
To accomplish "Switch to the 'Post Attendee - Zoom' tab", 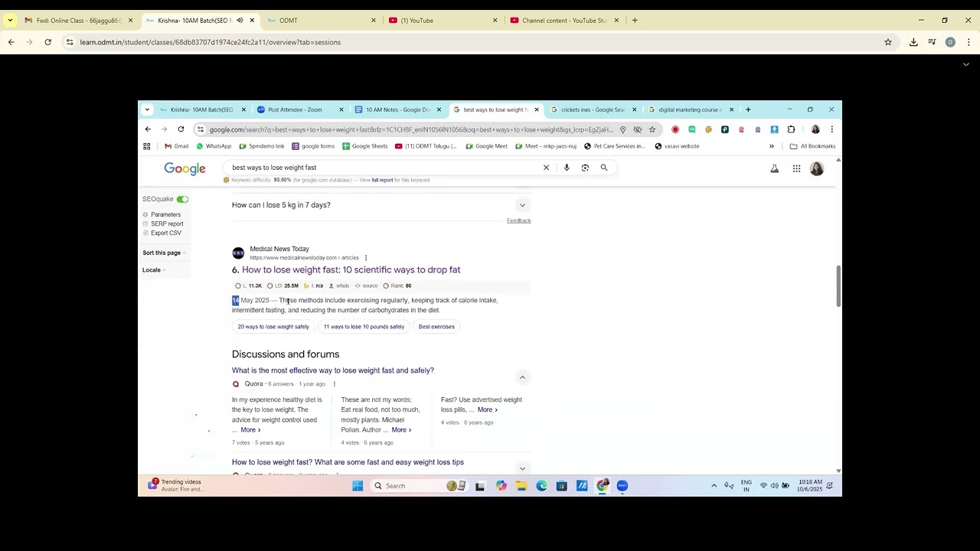I will pyautogui.click(x=299, y=109).
